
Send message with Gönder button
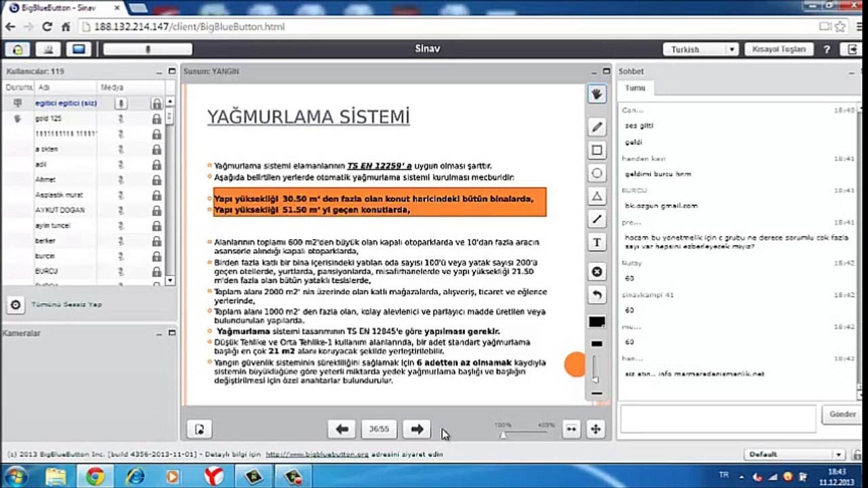(x=842, y=414)
